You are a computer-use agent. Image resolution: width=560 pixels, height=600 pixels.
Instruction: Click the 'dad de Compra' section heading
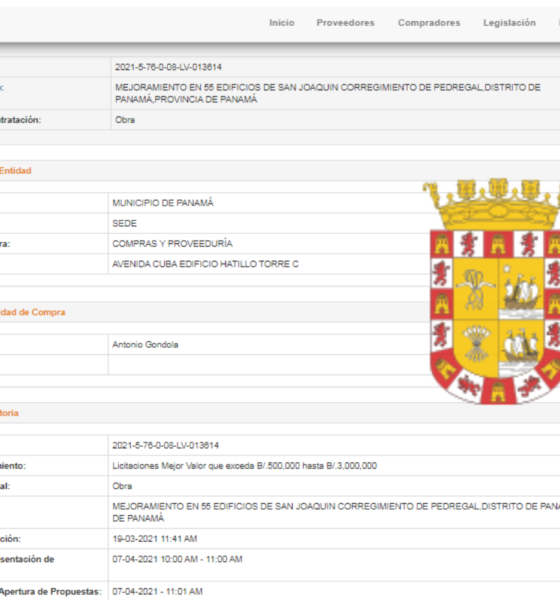(x=33, y=312)
